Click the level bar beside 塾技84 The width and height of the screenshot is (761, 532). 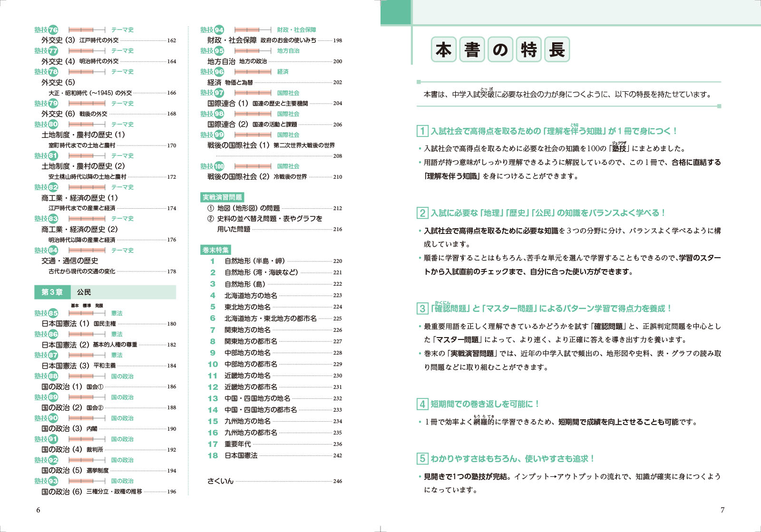point(87,250)
